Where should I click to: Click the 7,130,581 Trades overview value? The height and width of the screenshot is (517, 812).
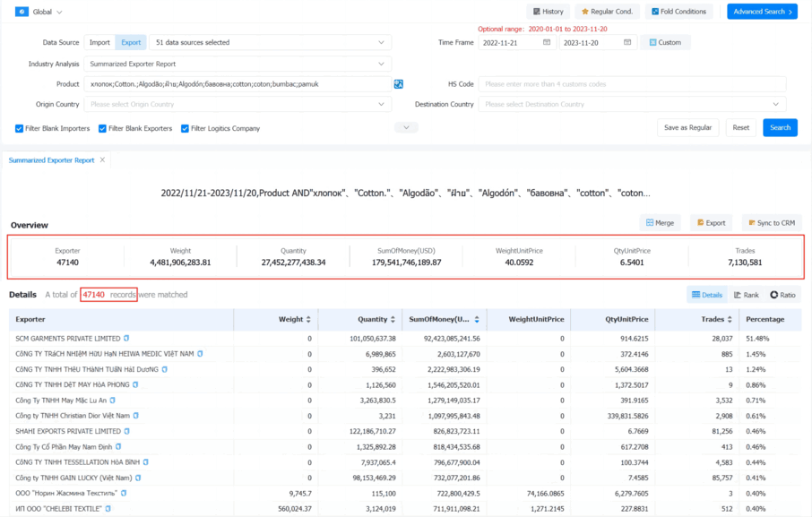click(x=745, y=263)
